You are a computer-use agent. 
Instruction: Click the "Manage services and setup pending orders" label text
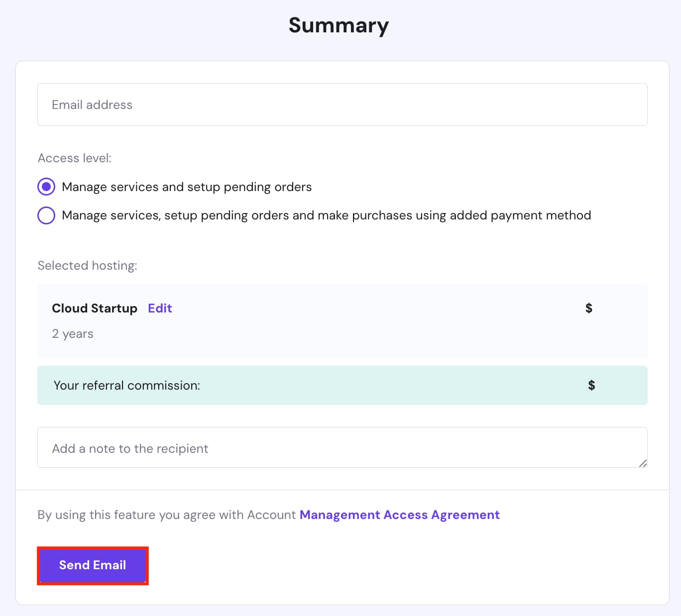pos(187,187)
